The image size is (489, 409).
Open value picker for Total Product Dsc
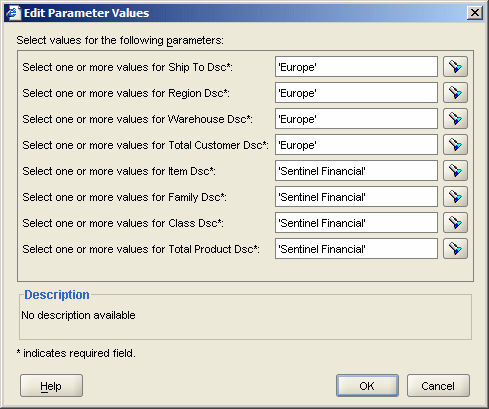coord(455,249)
